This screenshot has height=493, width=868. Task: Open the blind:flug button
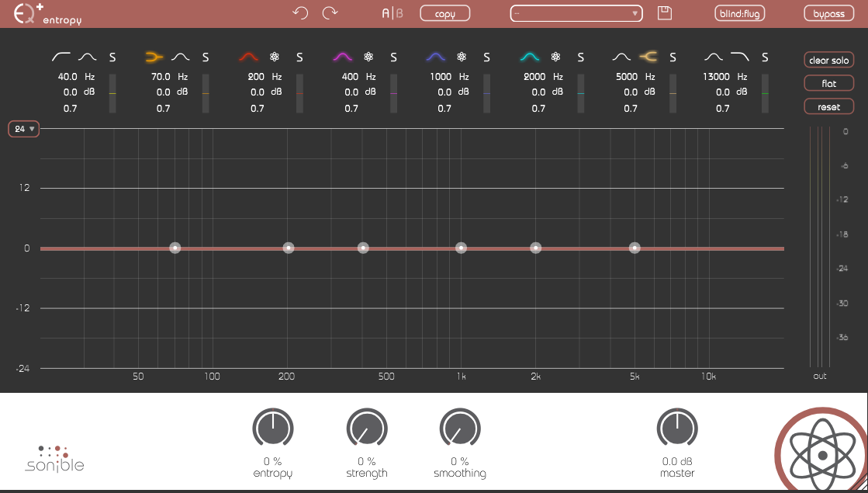coord(739,13)
